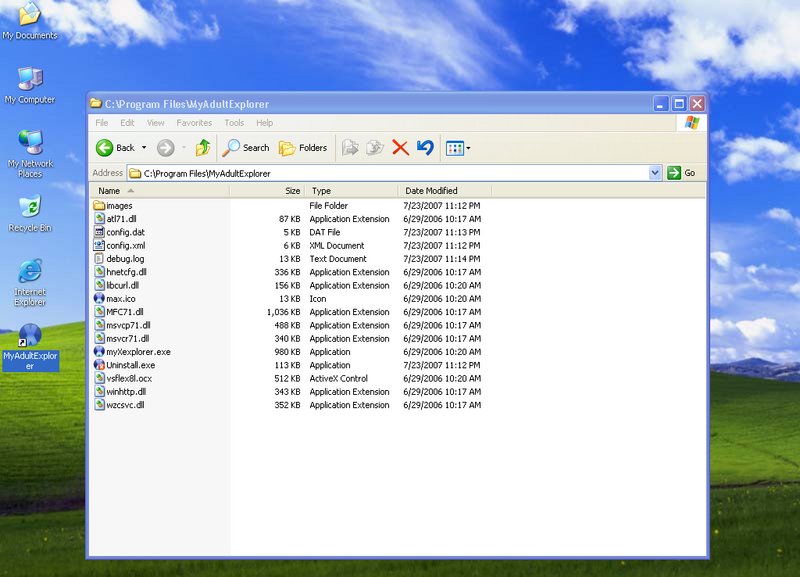This screenshot has width=800, height=577.
Task: Click the "Icon" type cell for max.ico
Action: click(x=317, y=298)
